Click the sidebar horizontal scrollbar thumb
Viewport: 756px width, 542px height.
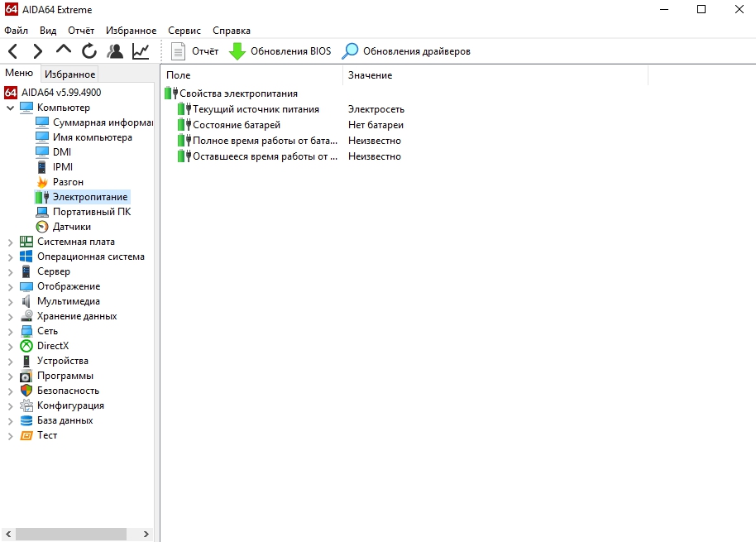tap(71, 534)
